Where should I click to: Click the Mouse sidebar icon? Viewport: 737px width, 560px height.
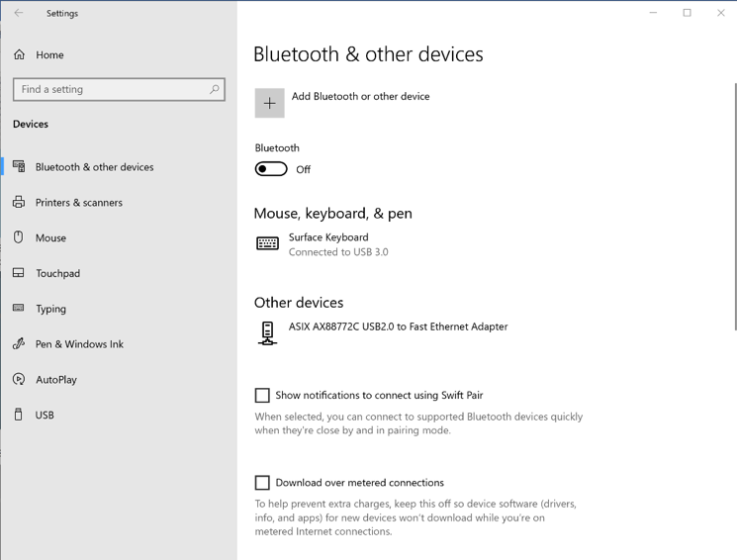[19, 237]
